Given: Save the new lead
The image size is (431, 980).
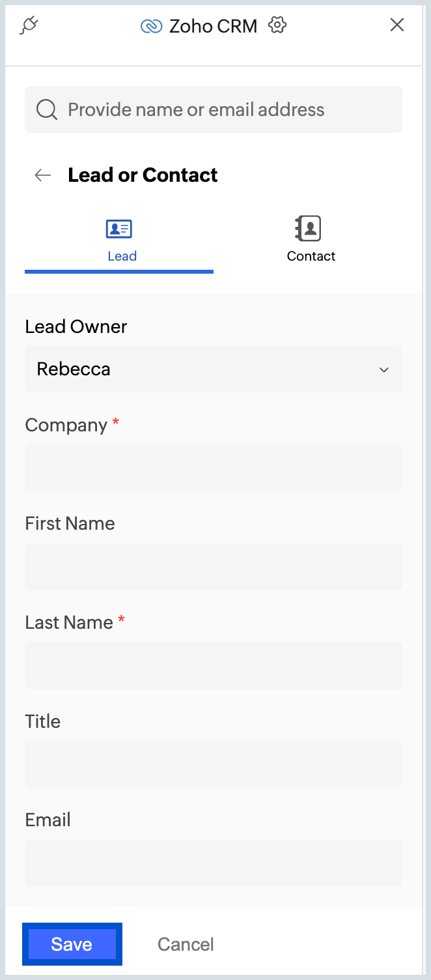Looking at the screenshot, I should click(x=72, y=944).
